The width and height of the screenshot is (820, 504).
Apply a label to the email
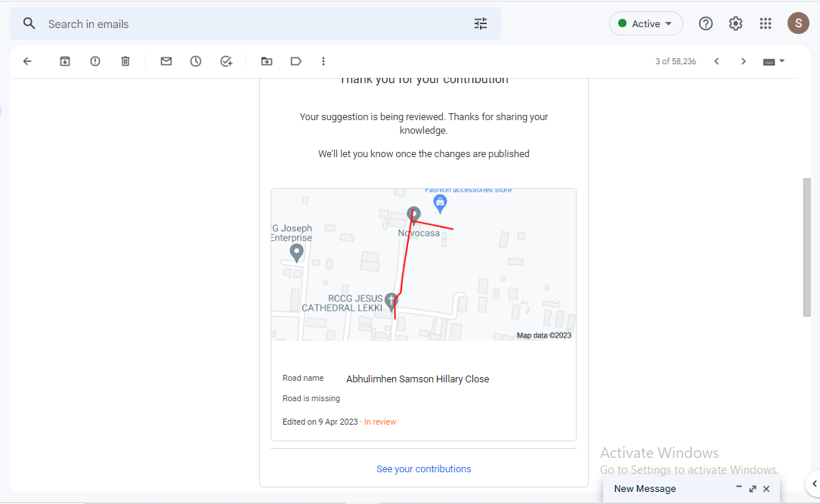point(296,61)
